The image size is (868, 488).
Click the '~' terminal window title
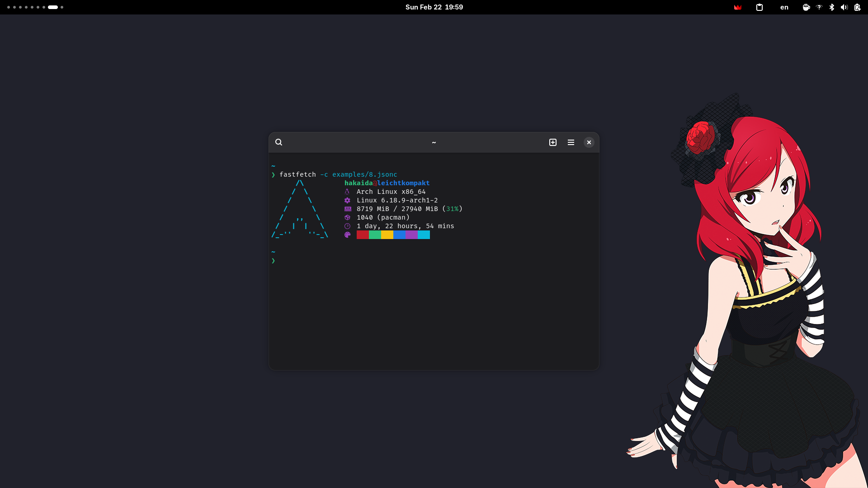[x=434, y=142]
